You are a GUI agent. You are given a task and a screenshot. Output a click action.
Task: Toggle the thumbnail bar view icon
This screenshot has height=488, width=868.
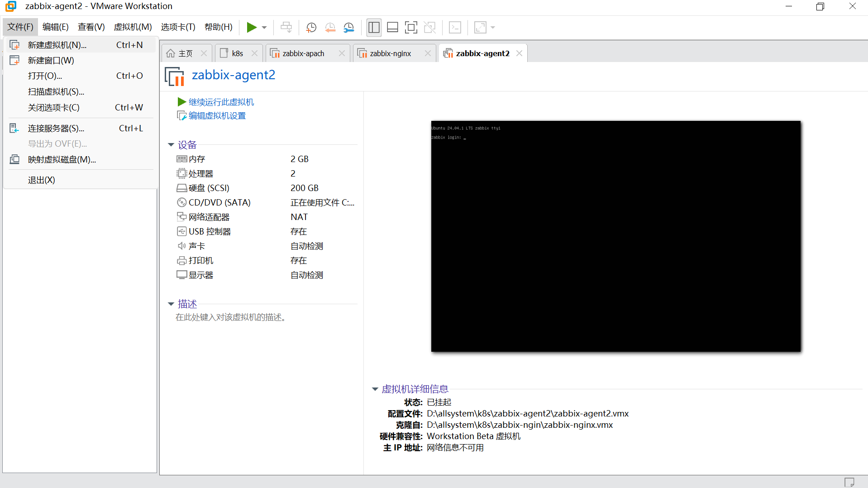point(392,28)
